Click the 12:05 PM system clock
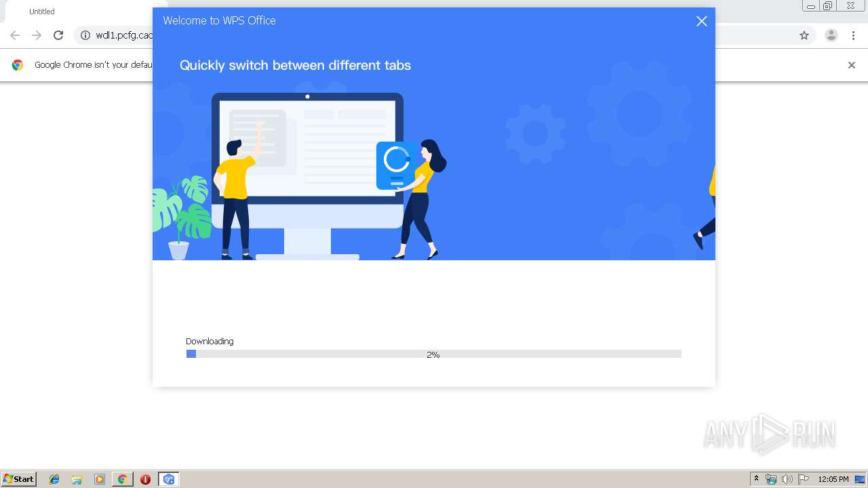This screenshot has width=868, height=488. [x=833, y=479]
